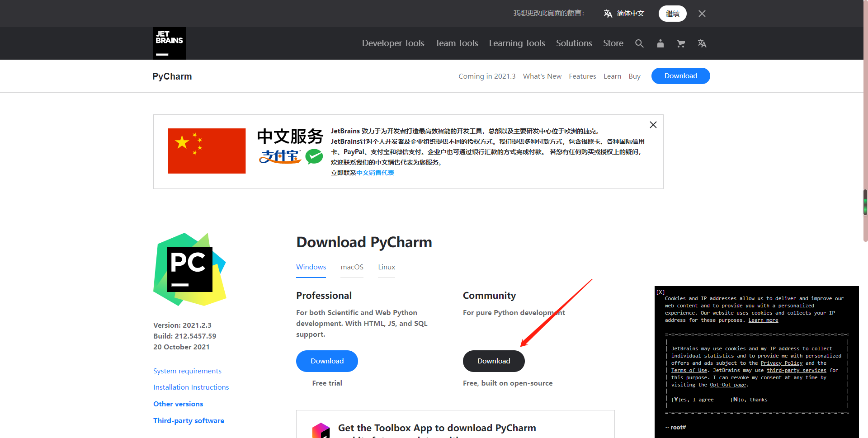Click the PyCharm title link
The image size is (868, 438).
172,76
